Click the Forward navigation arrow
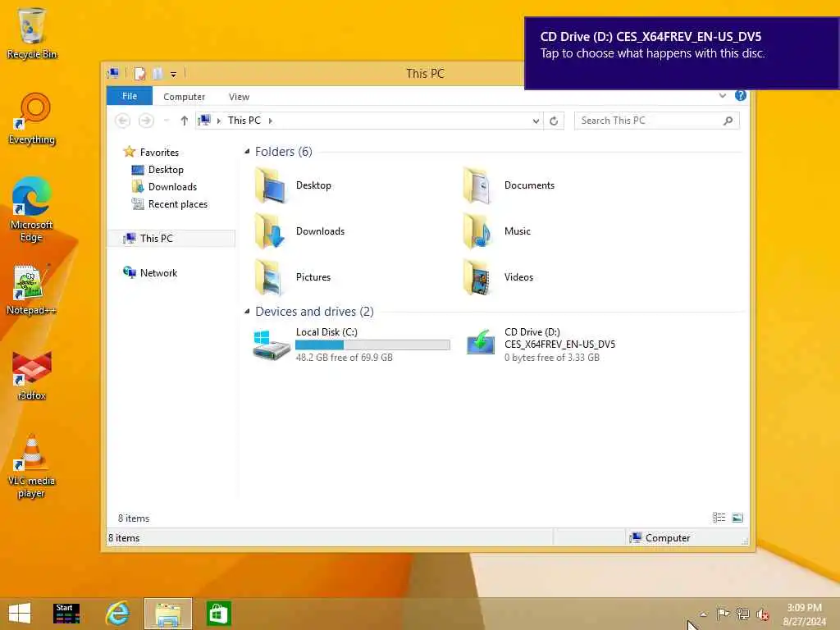This screenshot has width=840, height=630. pos(146,121)
